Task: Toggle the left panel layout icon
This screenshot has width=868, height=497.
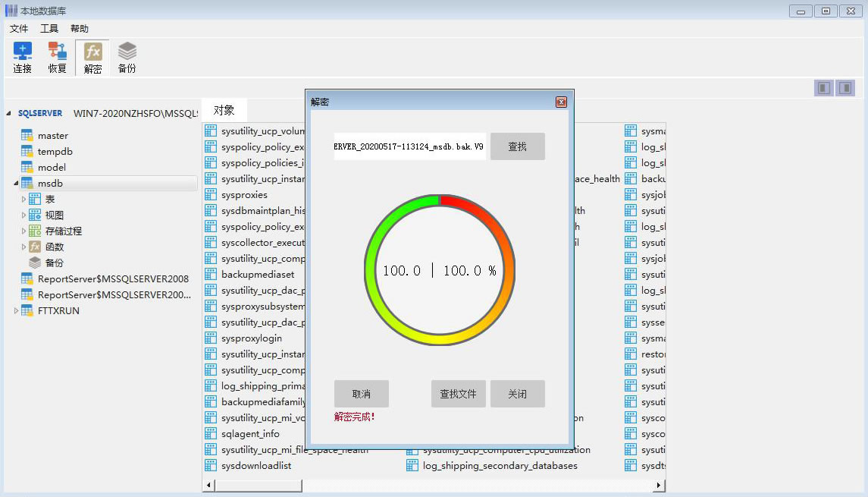Action: click(824, 88)
